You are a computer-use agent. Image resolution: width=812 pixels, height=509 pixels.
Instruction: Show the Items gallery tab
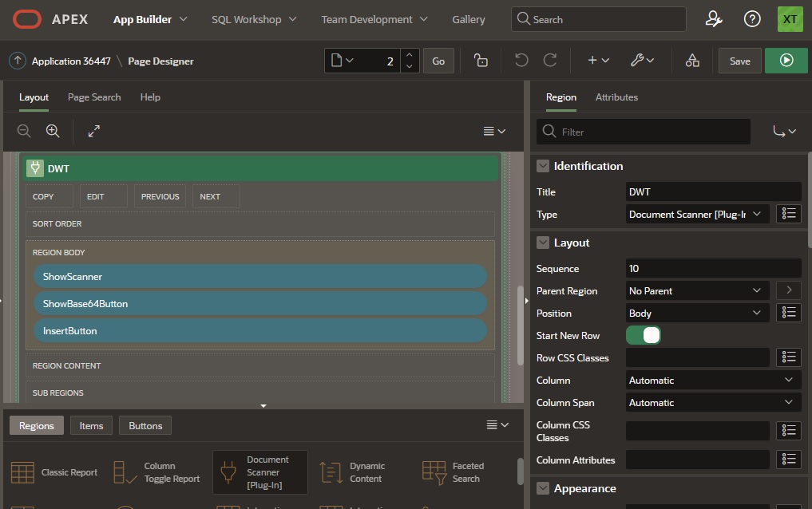pos(91,425)
